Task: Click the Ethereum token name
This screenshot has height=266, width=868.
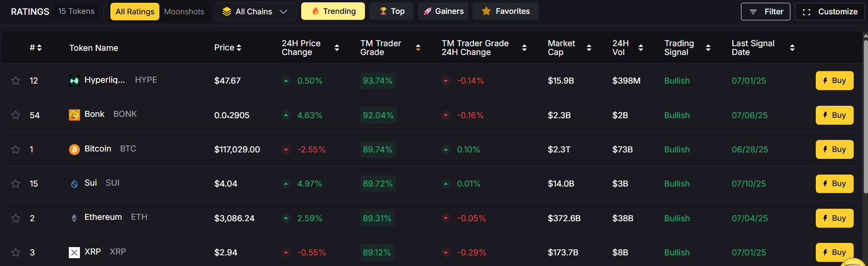Action: [103, 217]
